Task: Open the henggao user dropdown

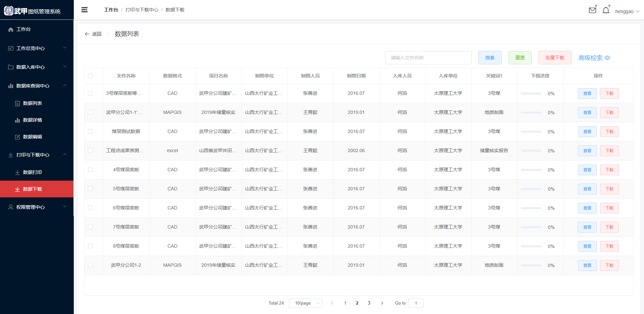Action: point(627,11)
